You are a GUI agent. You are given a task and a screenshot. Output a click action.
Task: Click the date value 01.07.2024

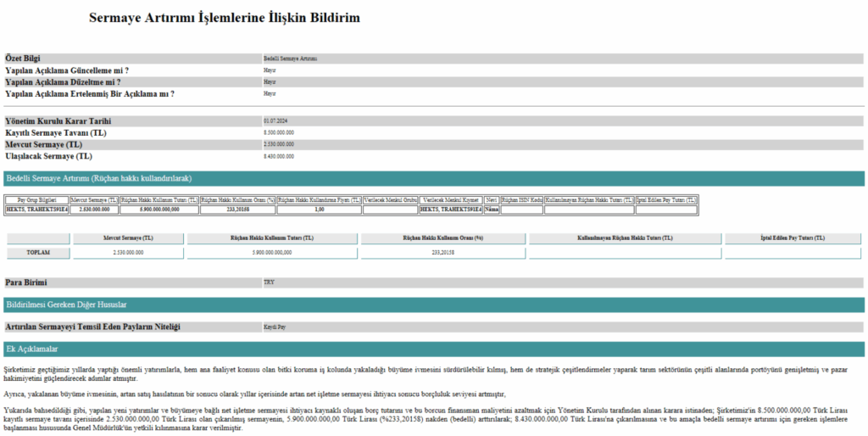pos(275,120)
